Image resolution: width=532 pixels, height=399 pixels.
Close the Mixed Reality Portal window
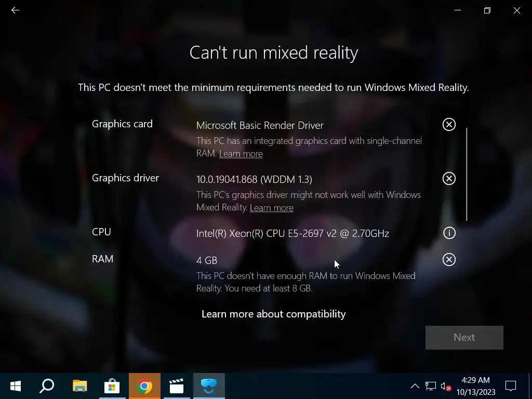pyautogui.click(x=517, y=10)
